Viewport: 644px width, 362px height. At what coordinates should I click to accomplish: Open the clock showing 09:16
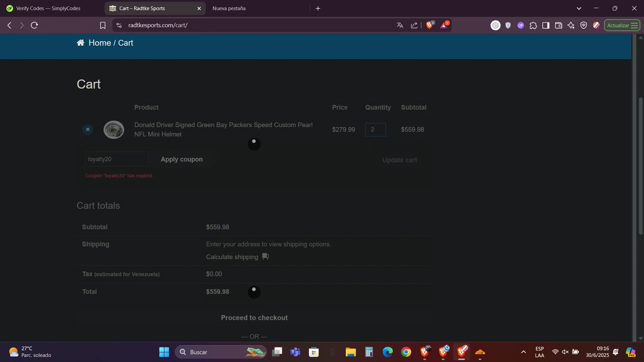point(597,352)
